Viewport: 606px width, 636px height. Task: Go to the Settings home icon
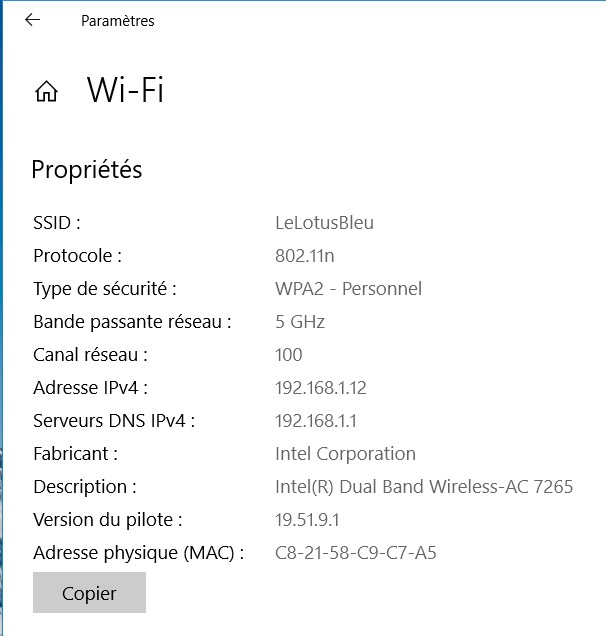pos(46,92)
